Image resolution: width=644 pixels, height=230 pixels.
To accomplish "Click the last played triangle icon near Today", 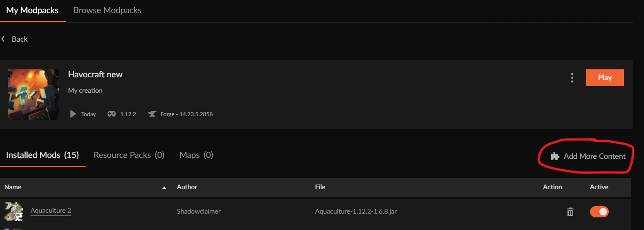I will point(73,114).
